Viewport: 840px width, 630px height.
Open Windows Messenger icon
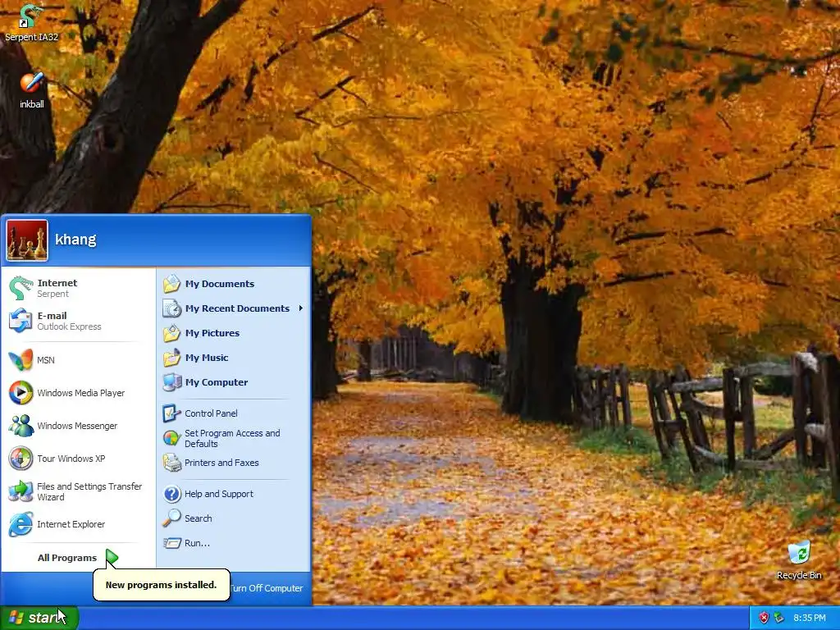click(x=21, y=426)
